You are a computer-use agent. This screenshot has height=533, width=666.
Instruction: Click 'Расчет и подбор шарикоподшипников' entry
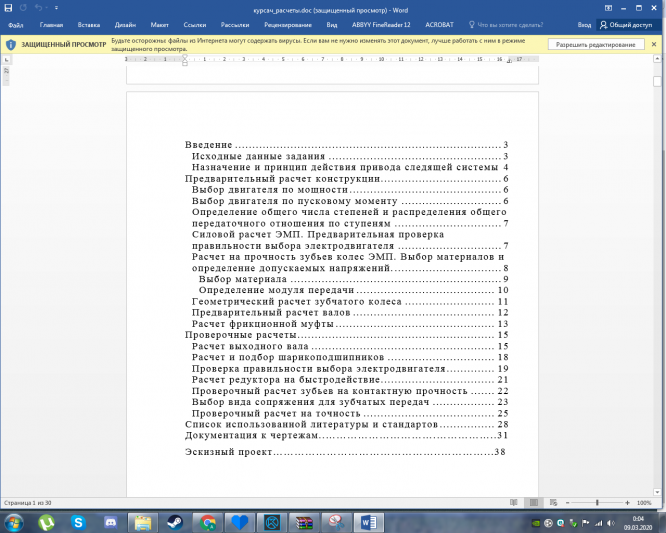tap(288, 358)
